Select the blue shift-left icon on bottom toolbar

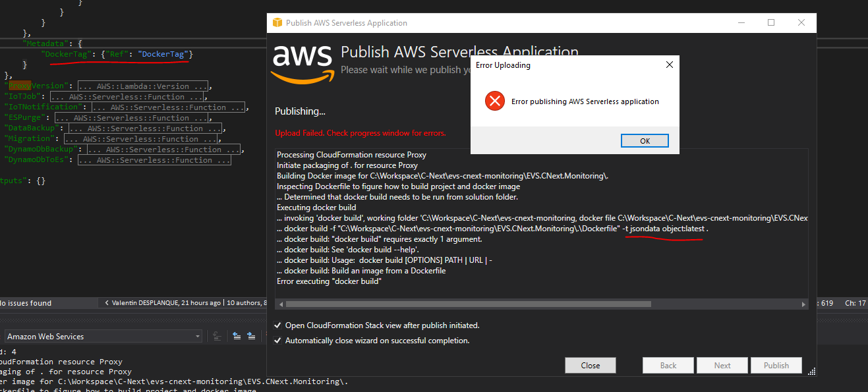(x=237, y=336)
